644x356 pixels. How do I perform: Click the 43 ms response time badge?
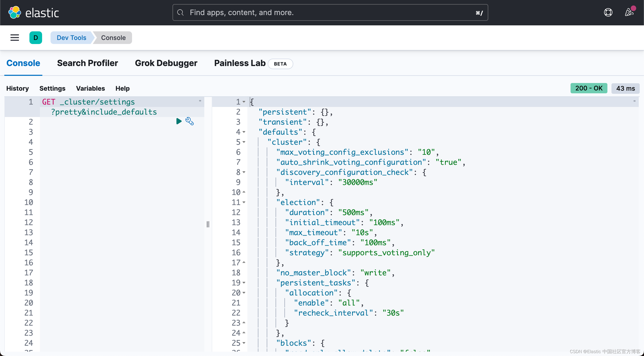(x=625, y=88)
